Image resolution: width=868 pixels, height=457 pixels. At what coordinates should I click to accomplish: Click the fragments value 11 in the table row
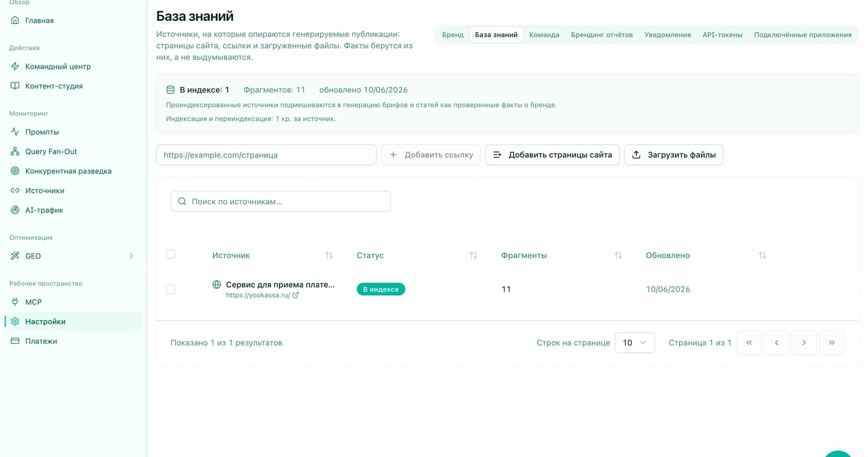point(506,289)
